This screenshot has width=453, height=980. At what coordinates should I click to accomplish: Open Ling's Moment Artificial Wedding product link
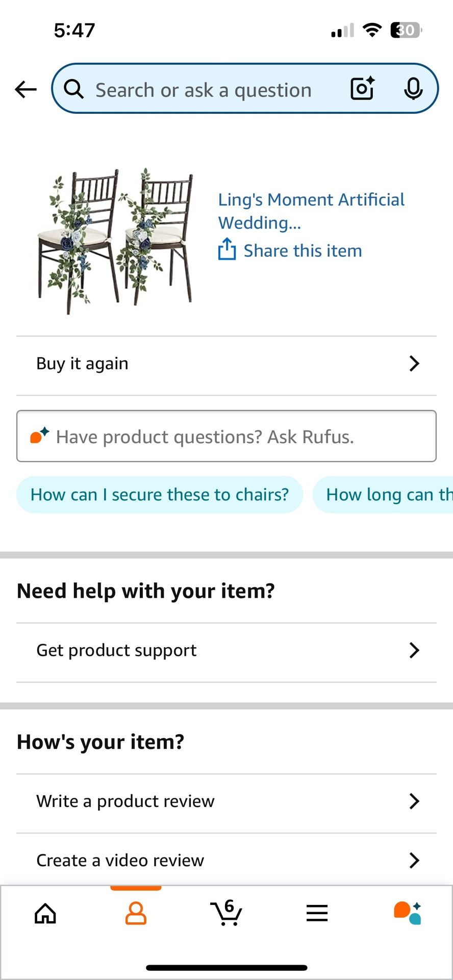311,211
